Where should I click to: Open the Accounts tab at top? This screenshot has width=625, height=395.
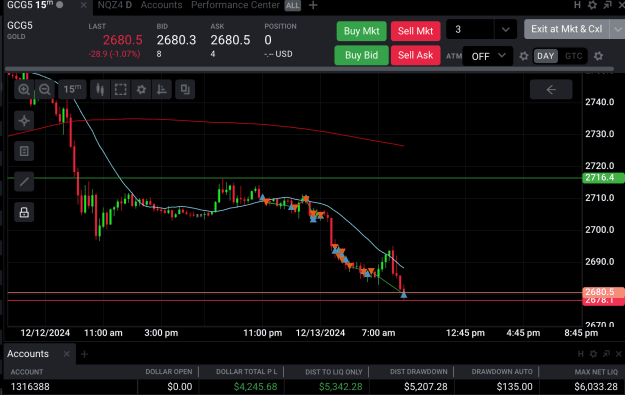[161, 5]
